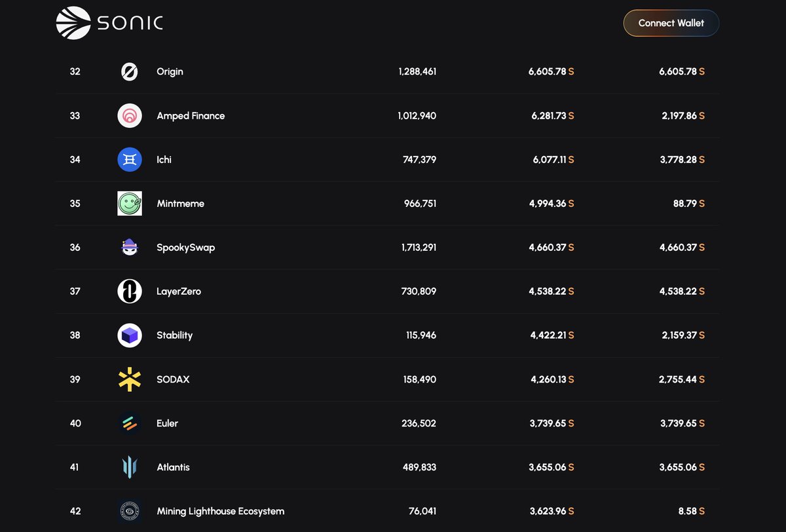Click the value 1,713,291
The height and width of the screenshot is (532, 786).
click(418, 247)
